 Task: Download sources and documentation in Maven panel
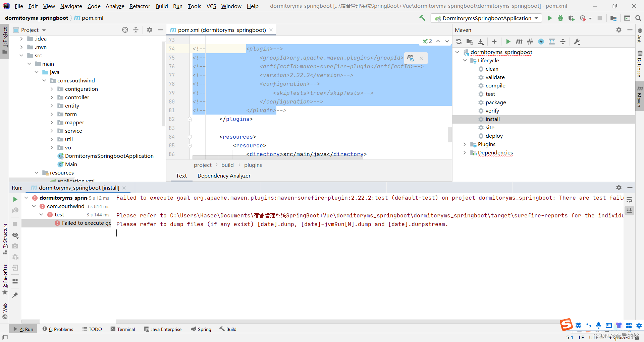pos(481,42)
